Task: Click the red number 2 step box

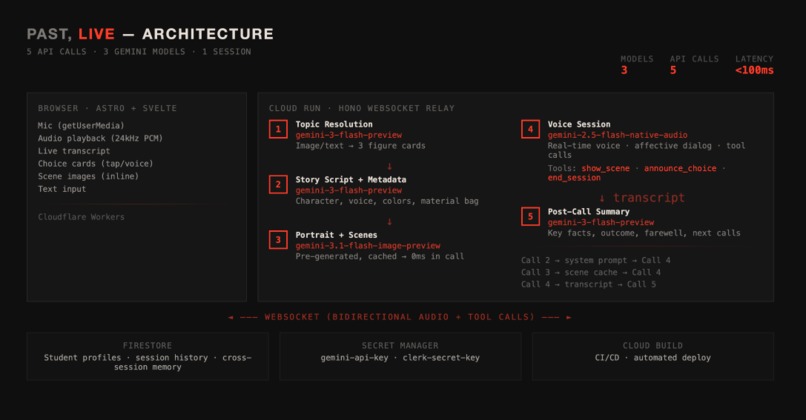Action: (278, 185)
